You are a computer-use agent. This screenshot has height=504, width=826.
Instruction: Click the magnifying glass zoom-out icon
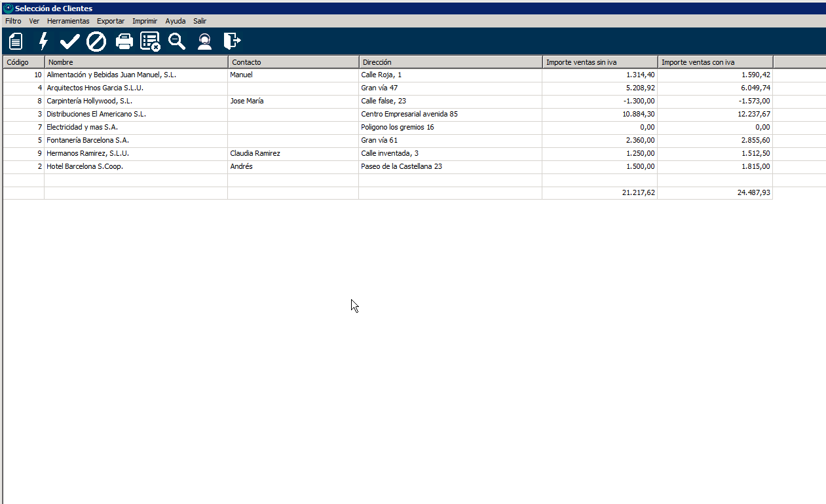177,41
